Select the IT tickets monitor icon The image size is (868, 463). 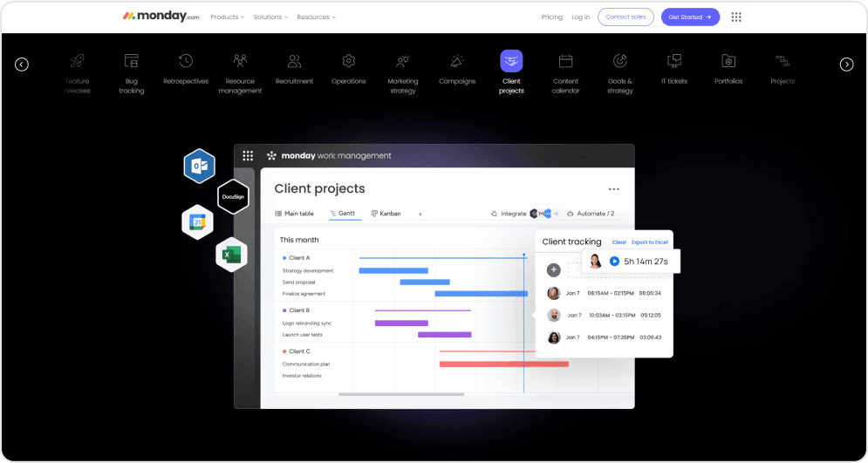(x=674, y=61)
